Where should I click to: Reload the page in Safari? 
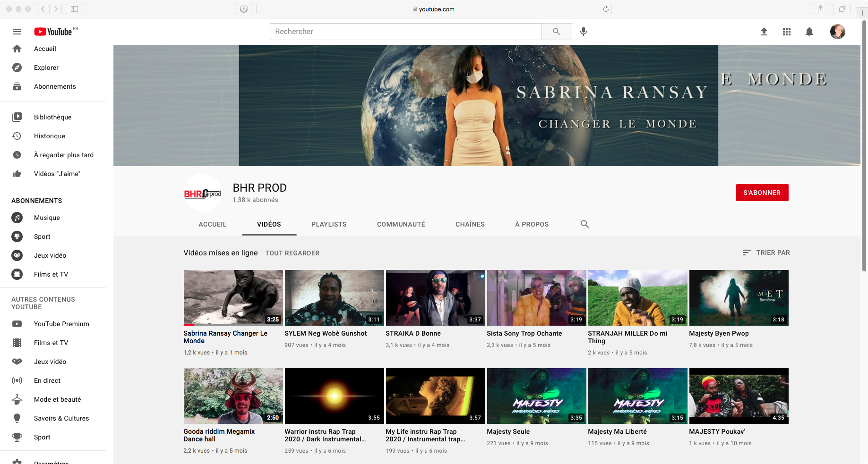[606, 9]
